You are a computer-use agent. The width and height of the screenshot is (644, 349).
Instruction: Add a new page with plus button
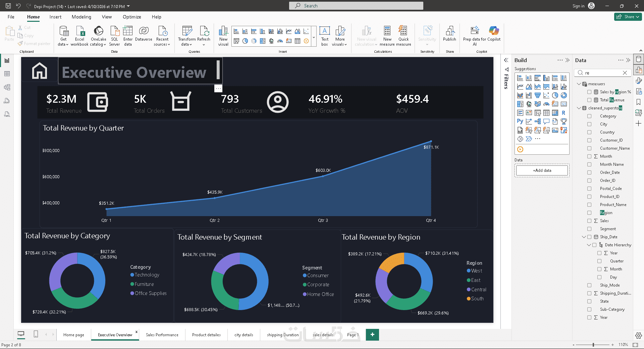coord(372,335)
